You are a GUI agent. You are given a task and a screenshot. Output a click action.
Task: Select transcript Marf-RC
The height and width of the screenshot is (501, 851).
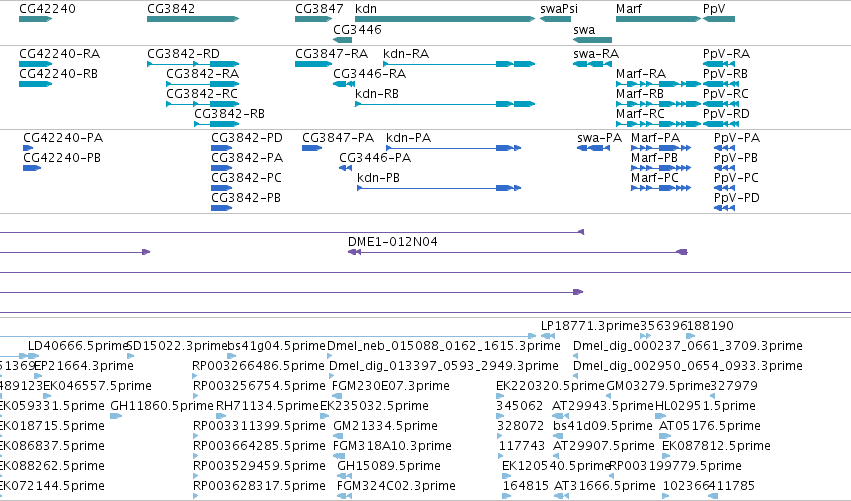click(x=658, y=124)
